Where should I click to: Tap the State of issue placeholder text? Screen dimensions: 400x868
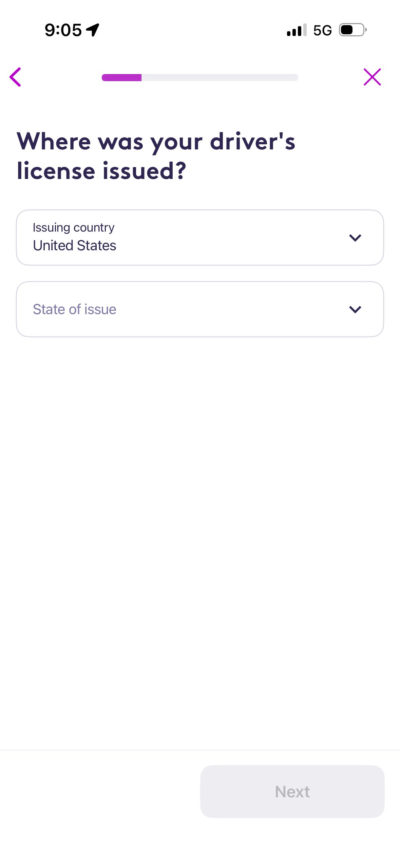75,309
